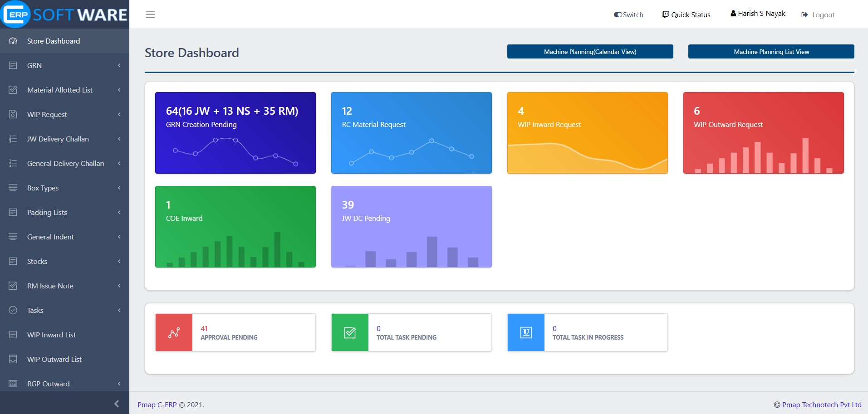This screenshot has height=414, width=868.
Task: Click the Packing Lists icon
Action: coord(12,212)
